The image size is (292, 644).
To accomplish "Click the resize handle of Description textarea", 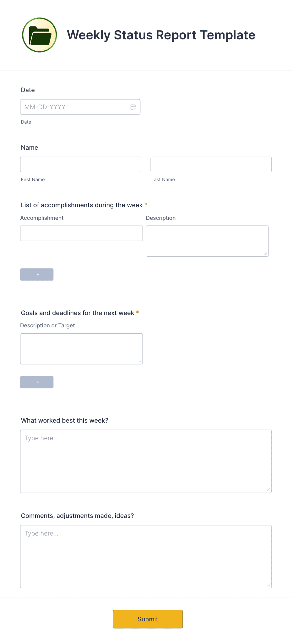I will click(266, 253).
